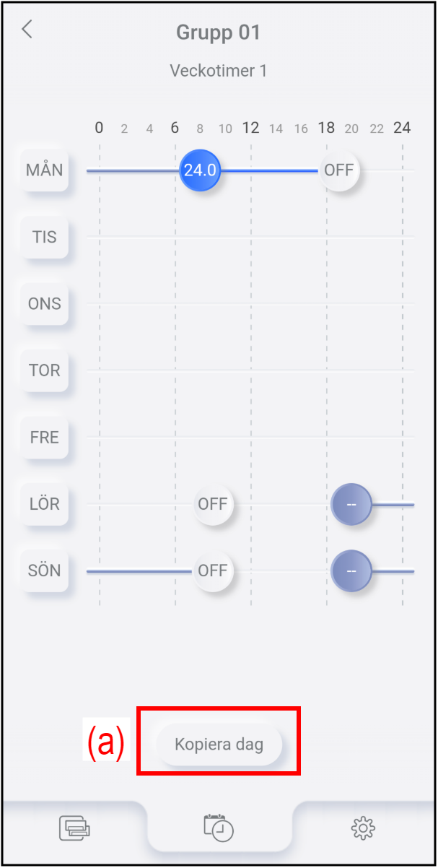The width and height of the screenshot is (438, 868).
Task: Select the TIS day button
Action: coord(45,237)
